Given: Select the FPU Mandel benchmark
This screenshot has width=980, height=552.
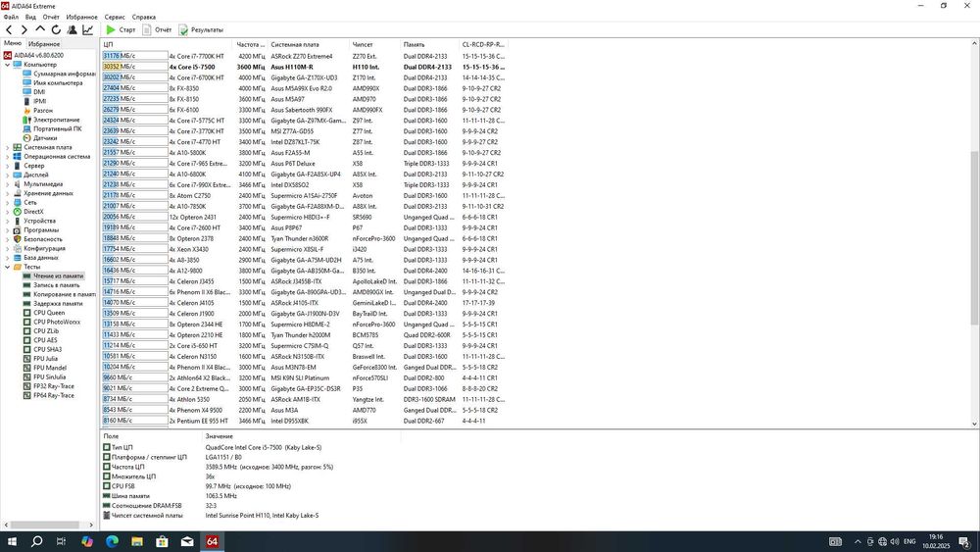Looking at the screenshot, I should (x=49, y=368).
